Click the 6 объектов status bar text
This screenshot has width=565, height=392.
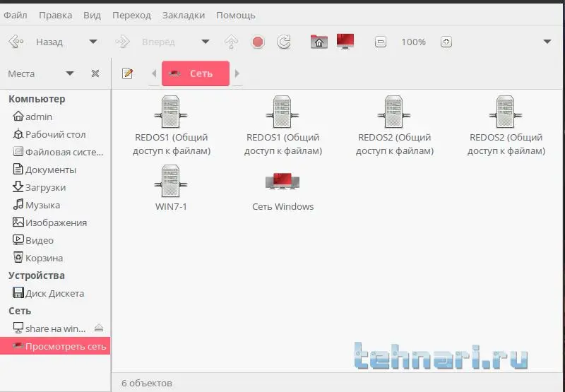tap(147, 383)
